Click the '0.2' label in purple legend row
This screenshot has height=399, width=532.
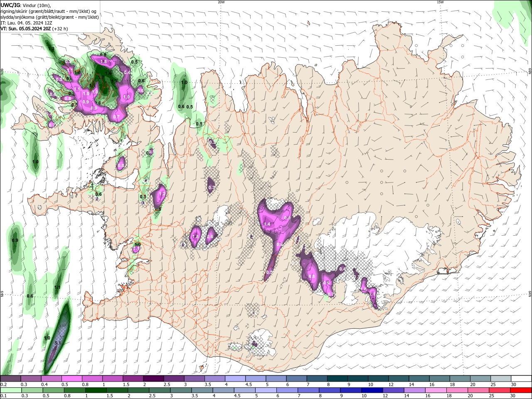click(3, 384)
